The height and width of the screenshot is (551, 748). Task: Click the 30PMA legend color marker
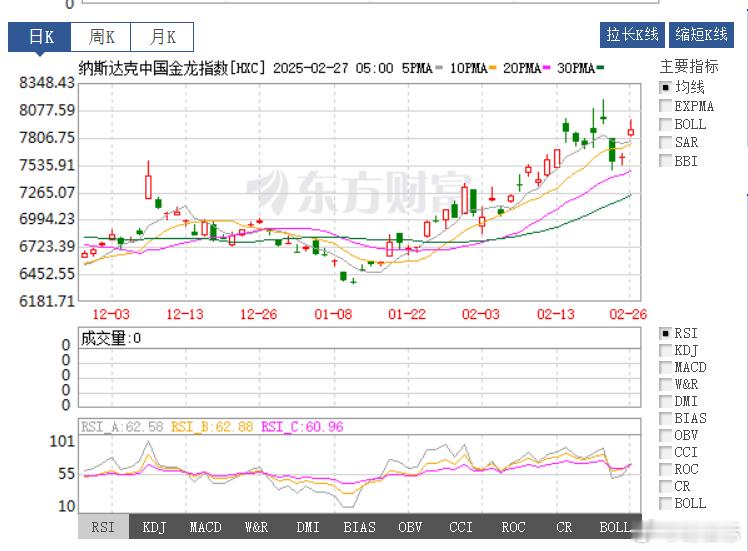pyautogui.click(x=601, y=68)
